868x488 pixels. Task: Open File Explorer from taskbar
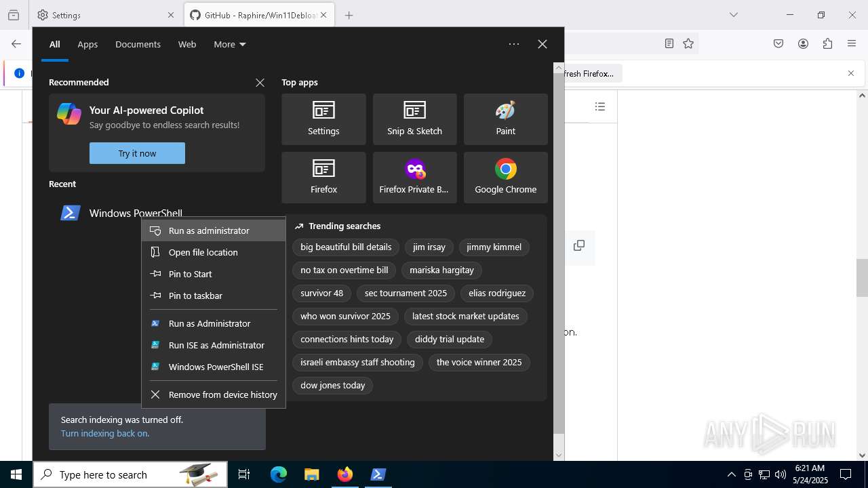click(x=311, y=474)
